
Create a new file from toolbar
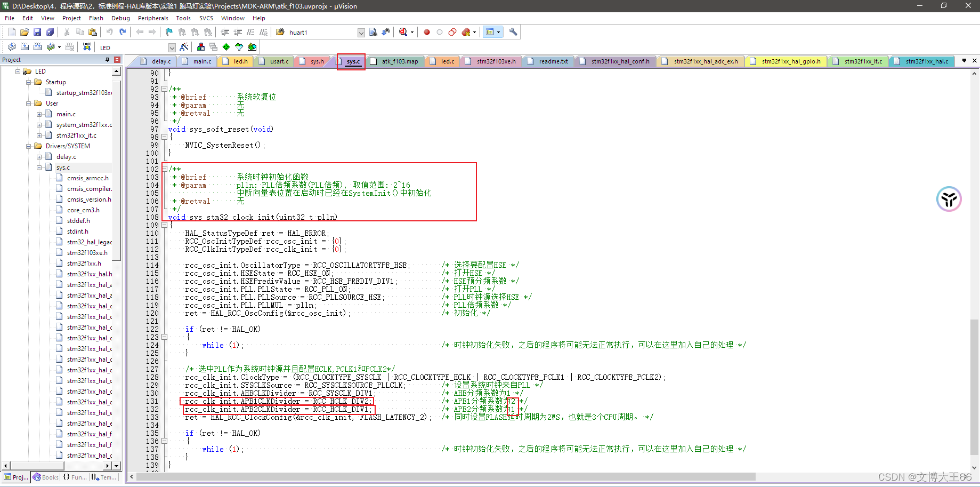coord(12,32)
